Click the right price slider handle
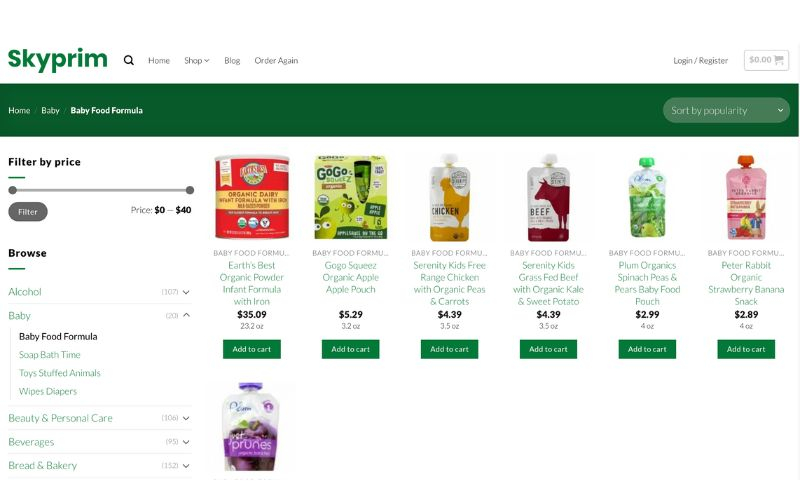The height and width of the screenshot is (500, 800). [x=190, y=190]
